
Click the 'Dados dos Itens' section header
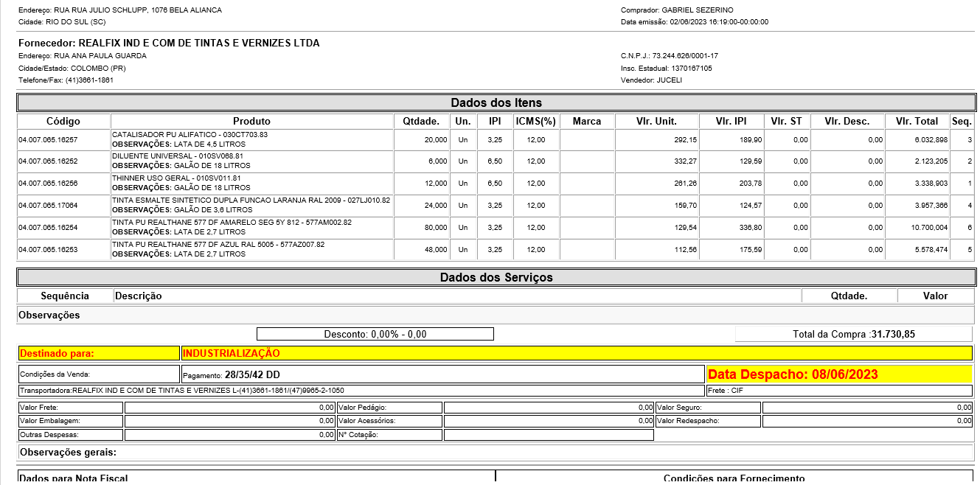(496, 102)
